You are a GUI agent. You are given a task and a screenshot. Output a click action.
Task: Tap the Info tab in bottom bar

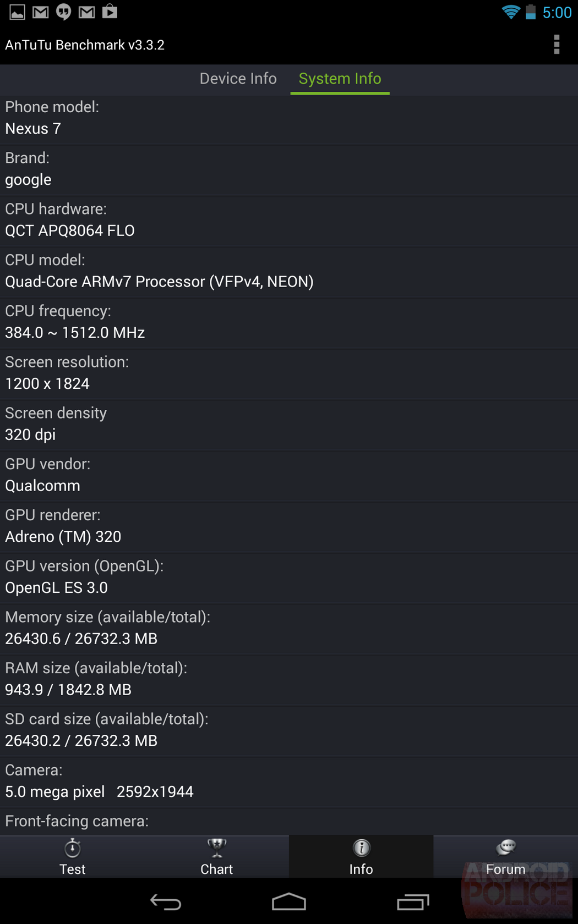point(361,856)
